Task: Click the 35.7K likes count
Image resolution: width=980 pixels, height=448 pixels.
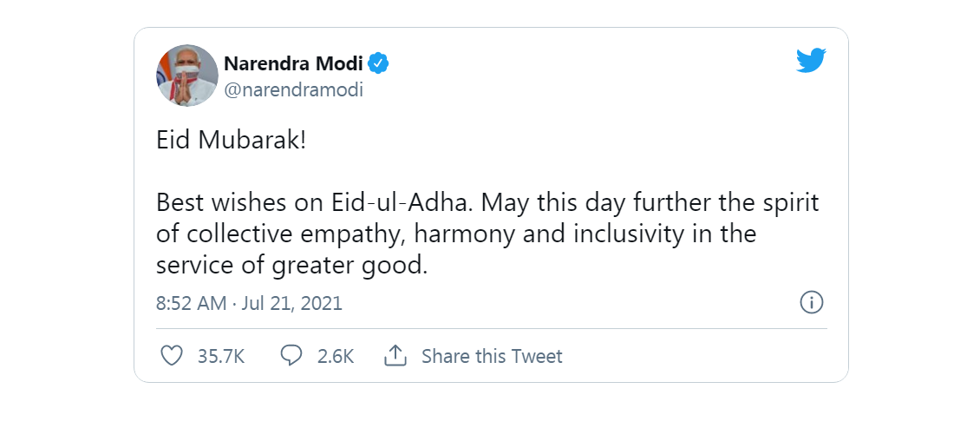Action: (221, 356)
